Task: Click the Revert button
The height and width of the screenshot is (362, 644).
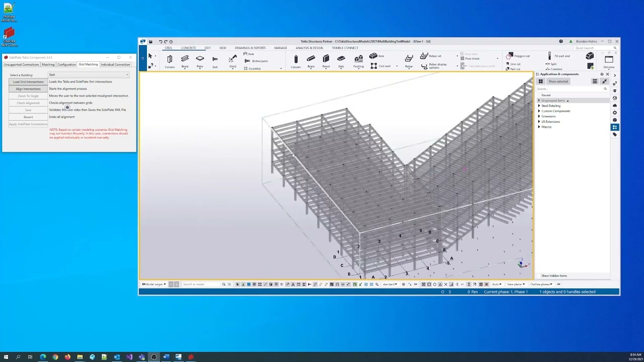Action: click(28, 117)
